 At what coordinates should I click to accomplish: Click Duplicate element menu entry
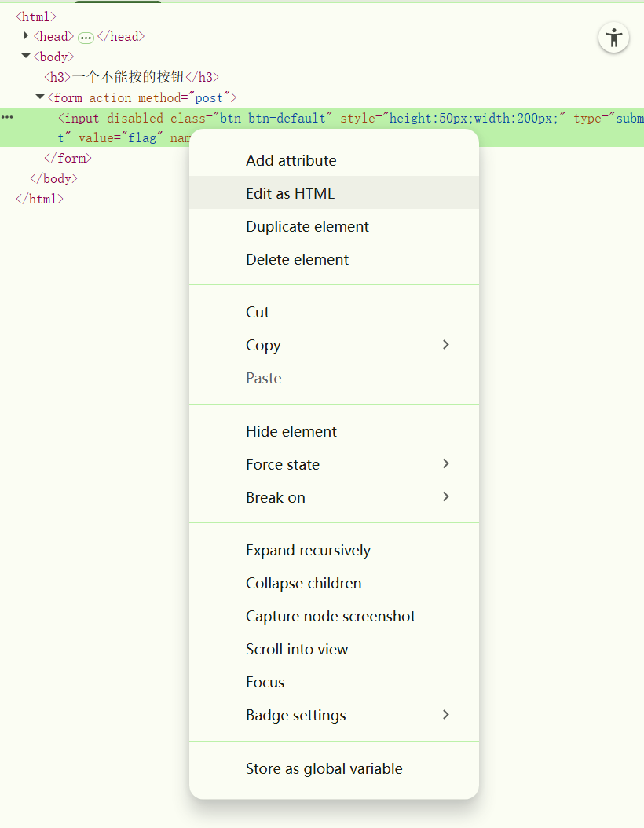pos(307,226)
